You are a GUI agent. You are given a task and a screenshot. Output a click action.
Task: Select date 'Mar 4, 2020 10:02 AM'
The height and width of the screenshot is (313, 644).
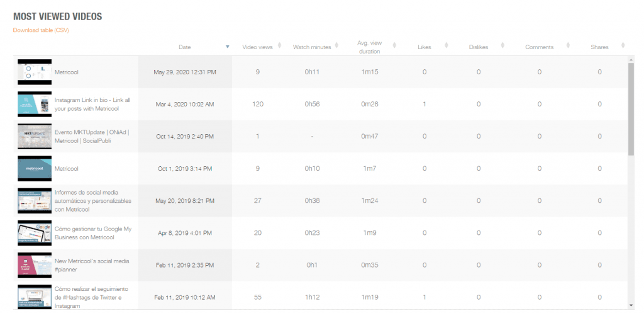point(185,104)
